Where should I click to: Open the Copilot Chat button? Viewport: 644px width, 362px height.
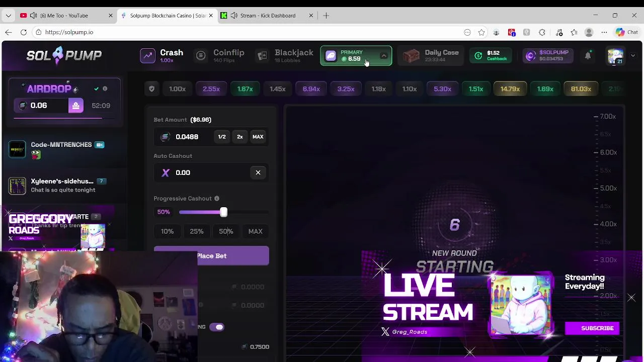click(626, 32)
